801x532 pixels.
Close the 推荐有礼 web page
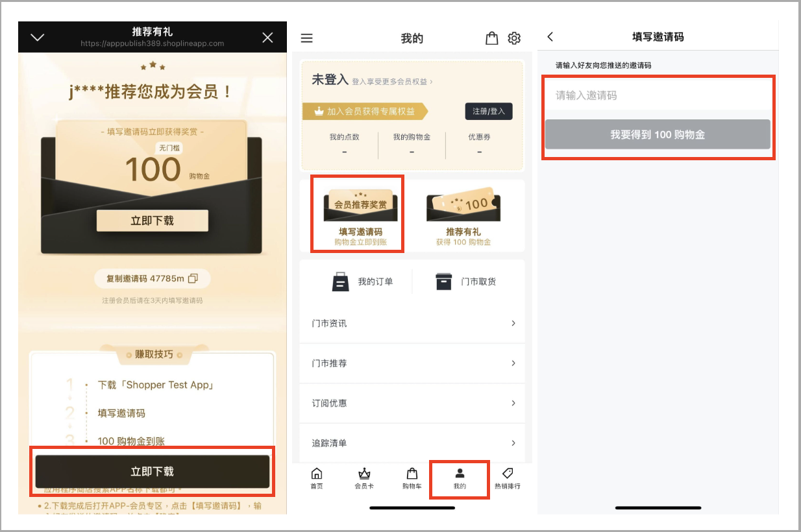tap(267, 38)
